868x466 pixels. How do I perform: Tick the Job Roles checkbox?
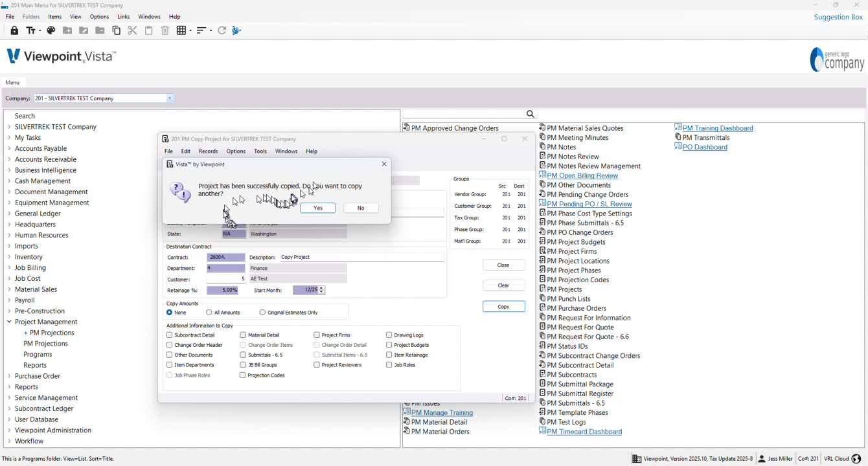pyautogui.click(x=389, y=365)
